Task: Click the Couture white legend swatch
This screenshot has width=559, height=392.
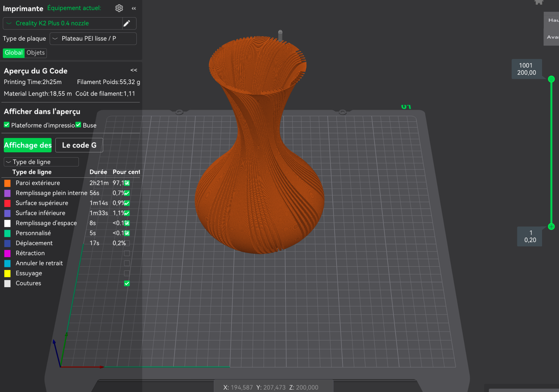Action: click(x=7, y=283)
